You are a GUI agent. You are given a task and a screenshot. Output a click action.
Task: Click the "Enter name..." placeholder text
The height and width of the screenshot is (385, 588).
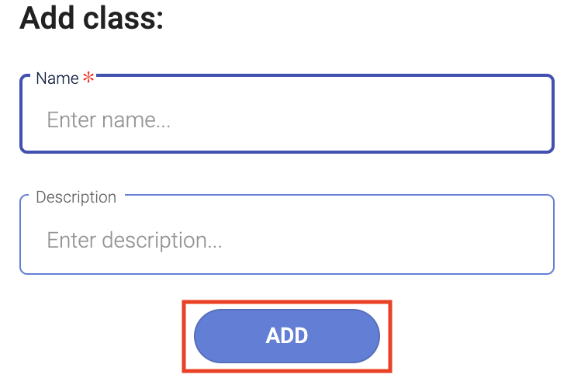[109, 120]
